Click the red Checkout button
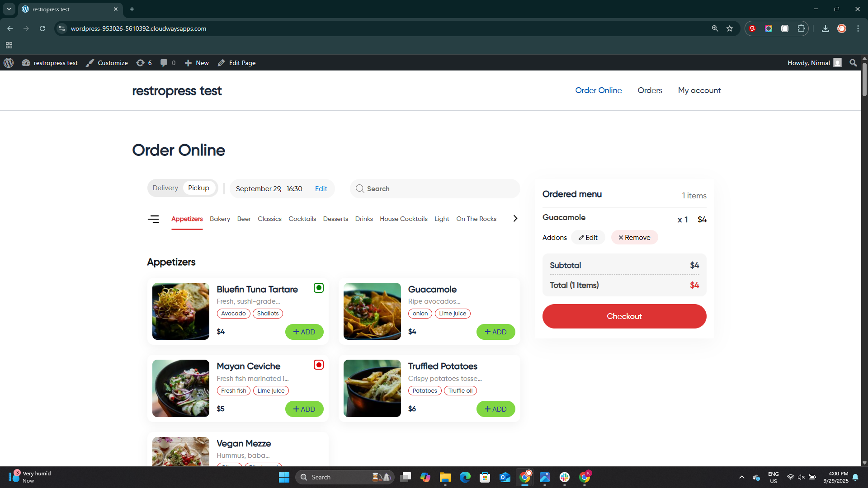 pyautogui.click(x=624, y=316)
